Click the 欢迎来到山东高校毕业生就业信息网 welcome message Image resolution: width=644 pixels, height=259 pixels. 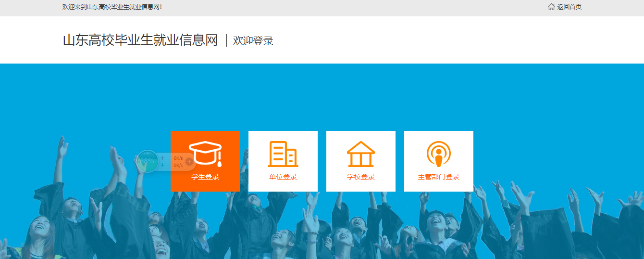[112, 7]
